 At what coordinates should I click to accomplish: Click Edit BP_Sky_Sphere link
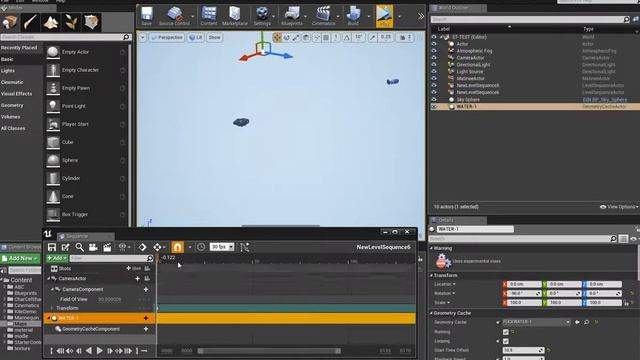pyautogui.click(x=605, y=100)
